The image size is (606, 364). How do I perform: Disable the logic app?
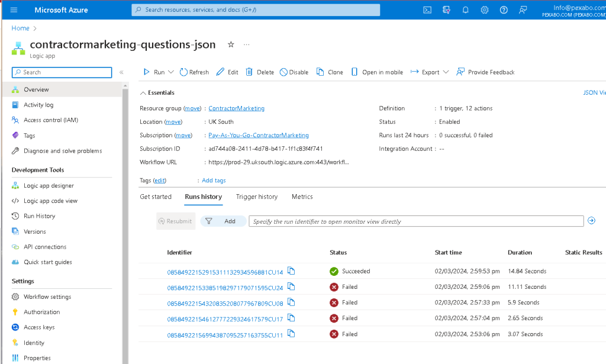click(294, 72)
